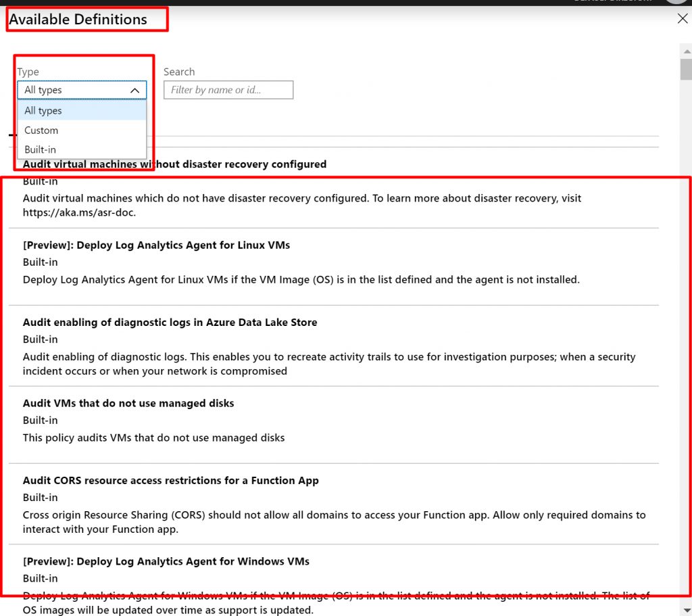Open "Audit virtual machines without disaster recovery configured"
This screenshot has height=616, width=692.
click(x=174, y=164)
